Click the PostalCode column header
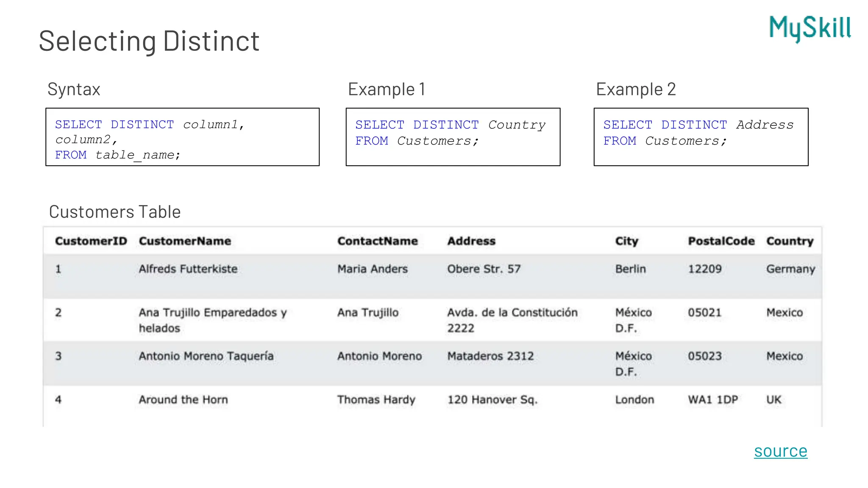 click(721, 241)
